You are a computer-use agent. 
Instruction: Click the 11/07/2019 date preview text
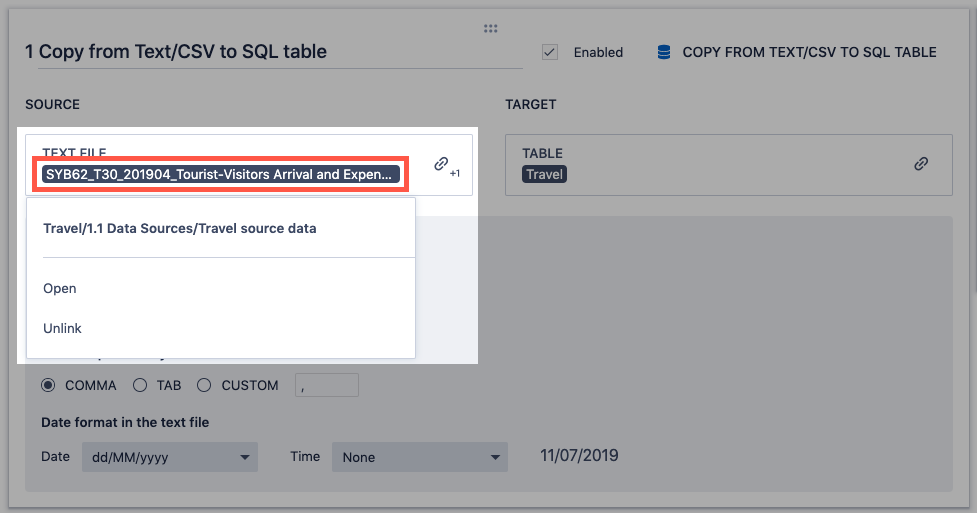(579, 456)
